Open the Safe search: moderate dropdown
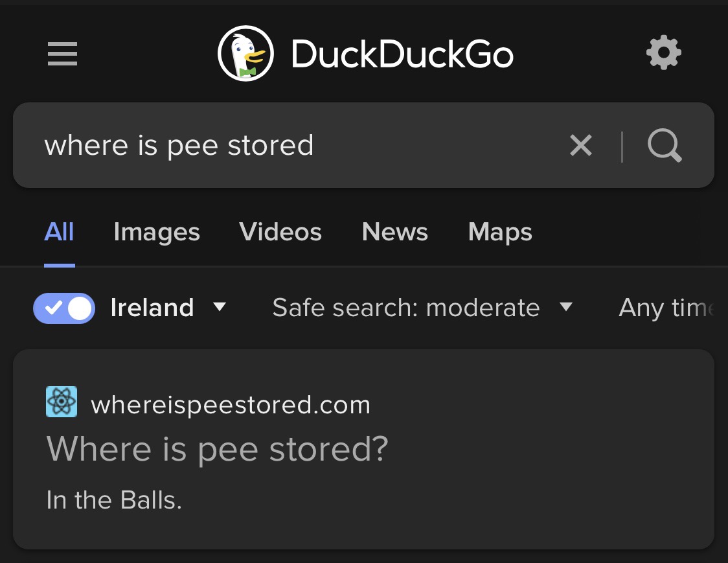 click(422, 308)
